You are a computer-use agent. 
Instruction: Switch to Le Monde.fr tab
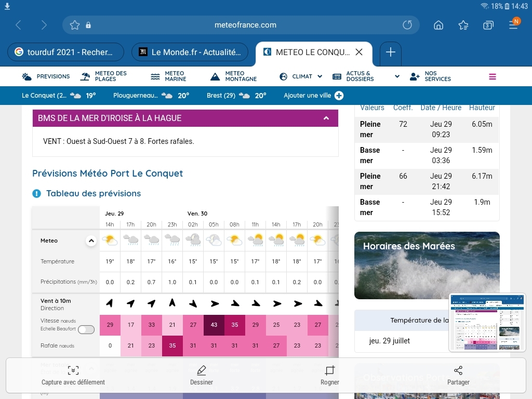190,52
